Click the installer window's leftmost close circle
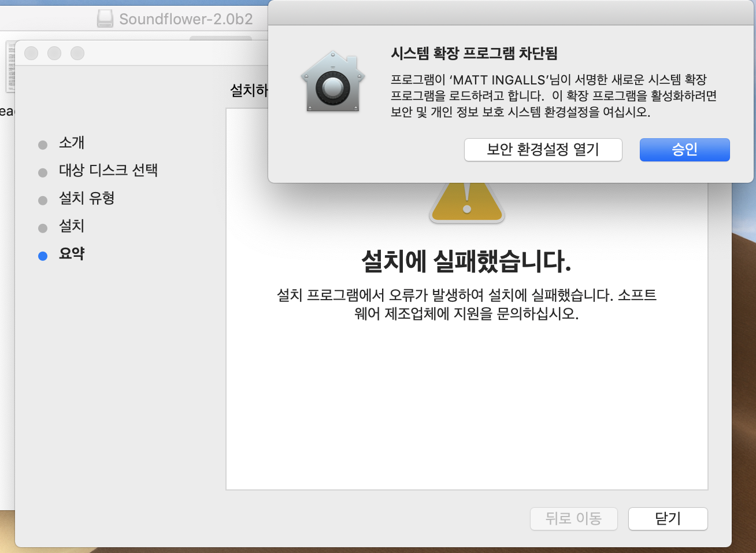 (31, 53)
